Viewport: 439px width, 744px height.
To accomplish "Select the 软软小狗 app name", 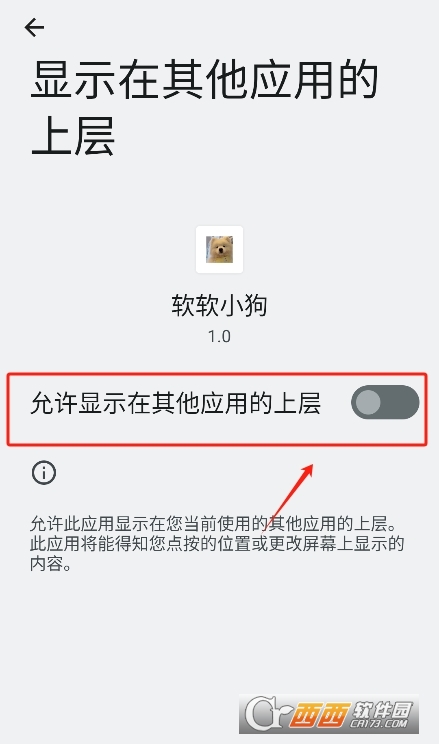I will coord(219,305).
